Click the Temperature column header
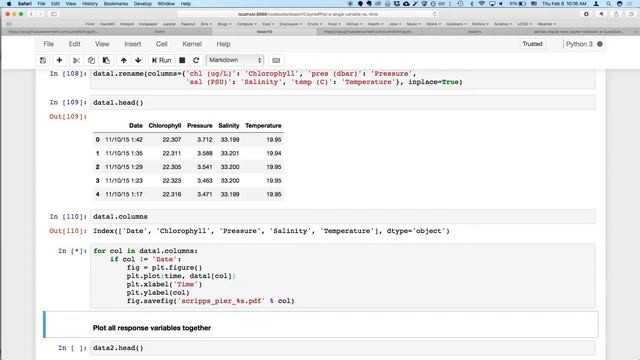The image size is (640, 360). [263, 126]
